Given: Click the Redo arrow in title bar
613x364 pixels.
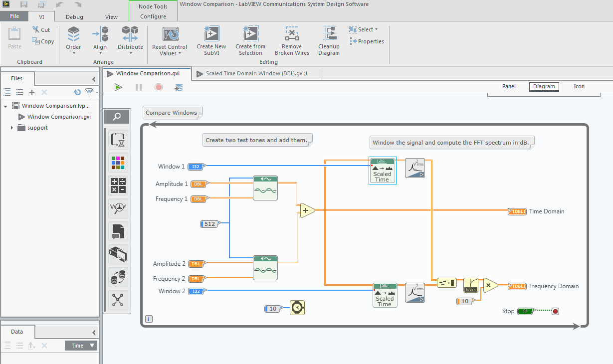Looking at the screenshot, I should point(78,4).
